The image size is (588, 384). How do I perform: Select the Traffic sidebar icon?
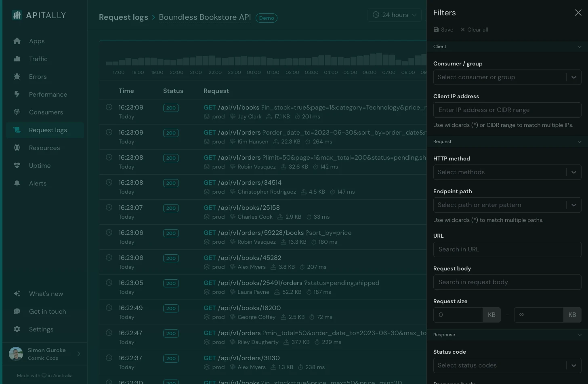tap(17, 59)
